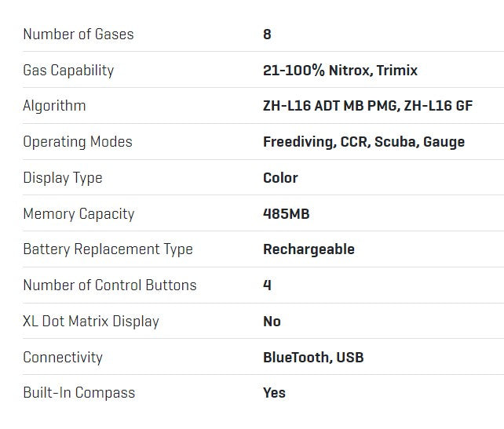
Task: Click the "Built-In Compass" label
Action: tap(79, 393)
